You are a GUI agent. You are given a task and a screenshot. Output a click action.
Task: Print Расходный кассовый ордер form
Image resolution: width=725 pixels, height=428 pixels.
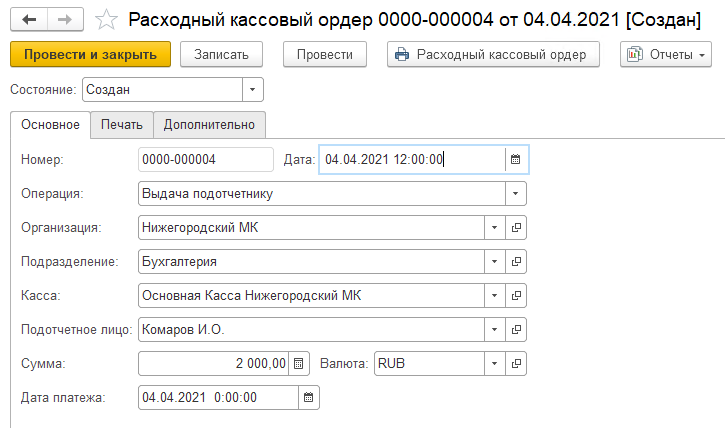coord(492,54)
